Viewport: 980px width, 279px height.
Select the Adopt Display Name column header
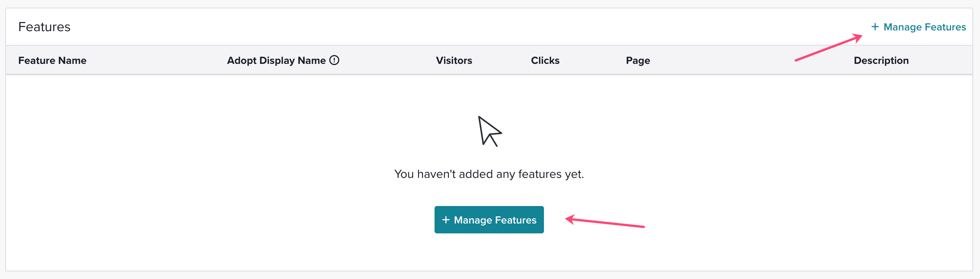click(276, 60)
